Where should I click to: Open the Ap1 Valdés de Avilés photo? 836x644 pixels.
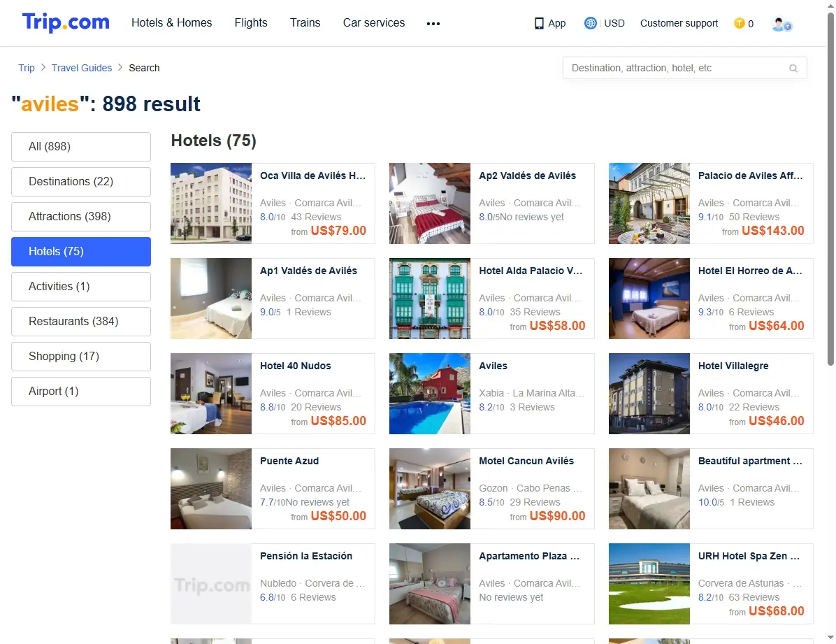coord(211,299)
